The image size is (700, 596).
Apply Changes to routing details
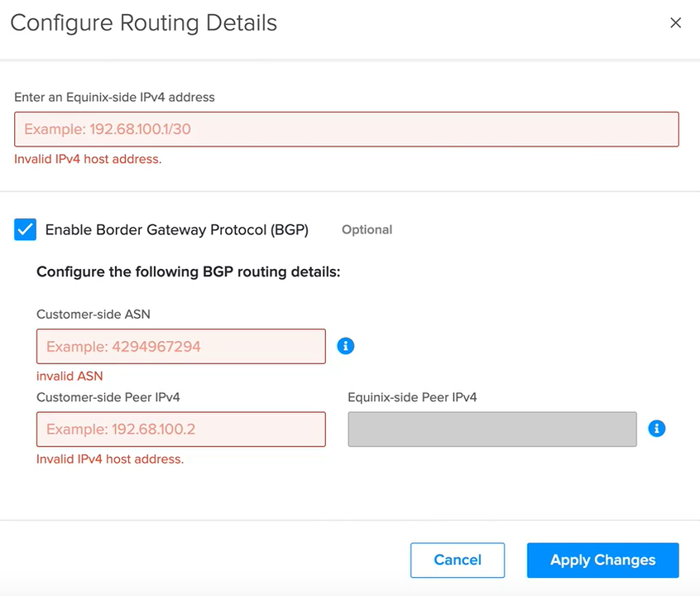click(602, 560)
